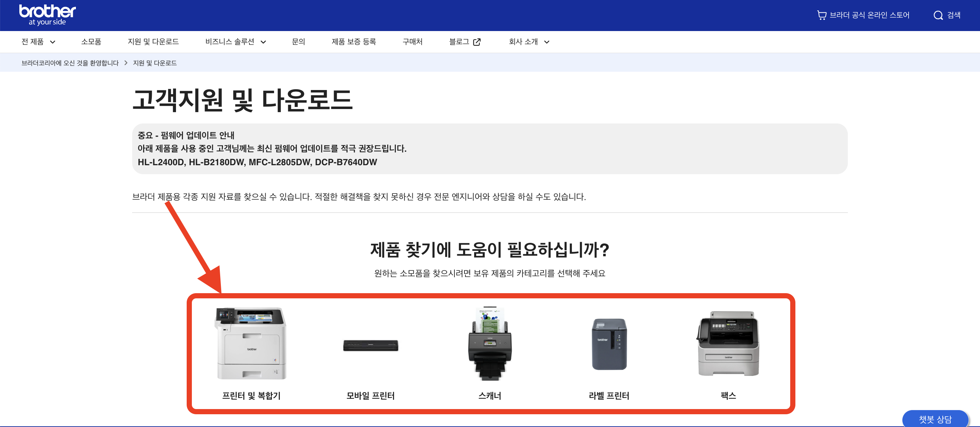Click the Brother logo in the header
Viewport: 980px width, 427px height.
pyautogui.click(x=47, y=14)
